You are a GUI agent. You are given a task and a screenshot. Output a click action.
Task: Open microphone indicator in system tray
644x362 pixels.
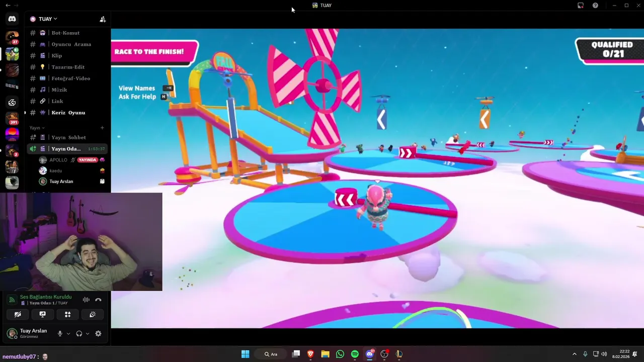point(585,354)
